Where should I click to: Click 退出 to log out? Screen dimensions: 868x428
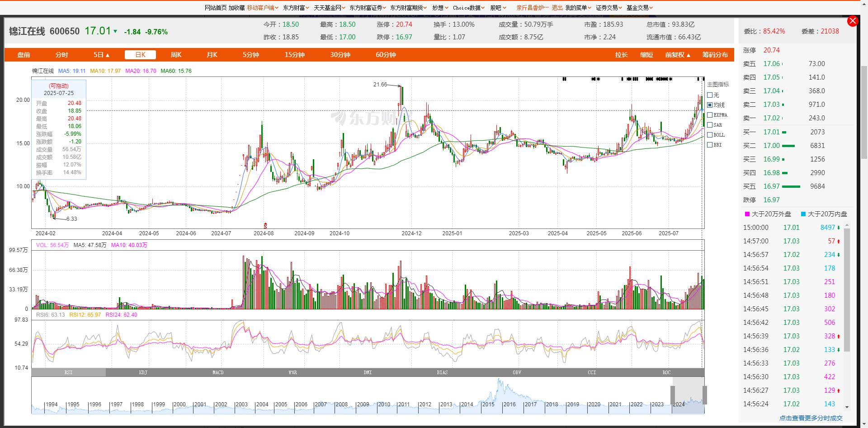tap(557, 8)
